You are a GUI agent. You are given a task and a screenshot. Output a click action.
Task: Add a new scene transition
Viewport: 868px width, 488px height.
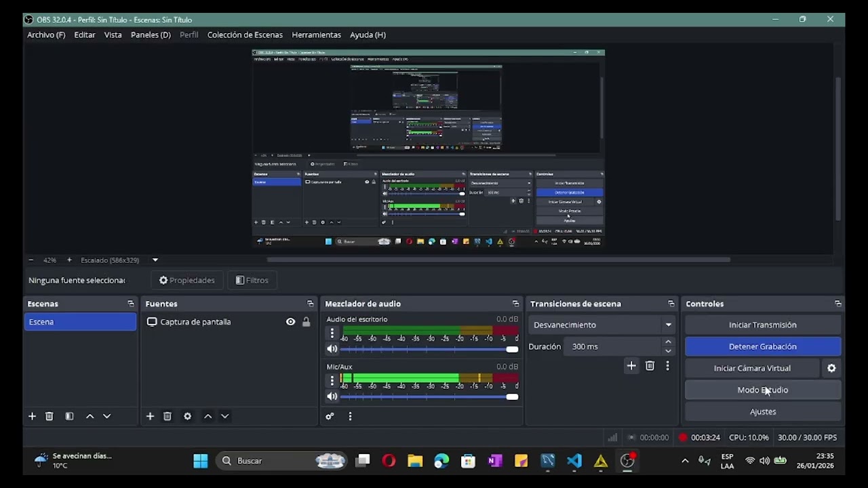tap(631, 366)
